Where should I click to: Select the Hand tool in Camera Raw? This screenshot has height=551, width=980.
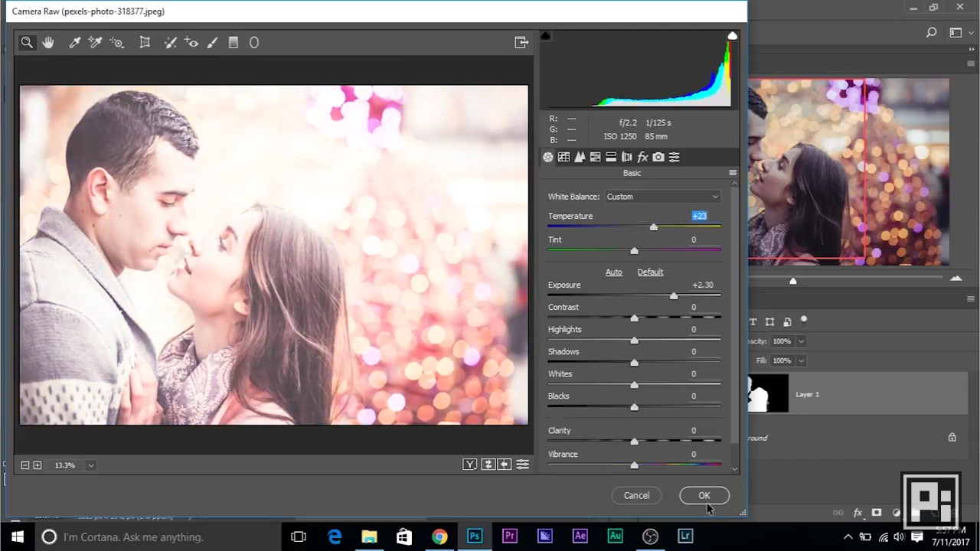pos(48,43)
